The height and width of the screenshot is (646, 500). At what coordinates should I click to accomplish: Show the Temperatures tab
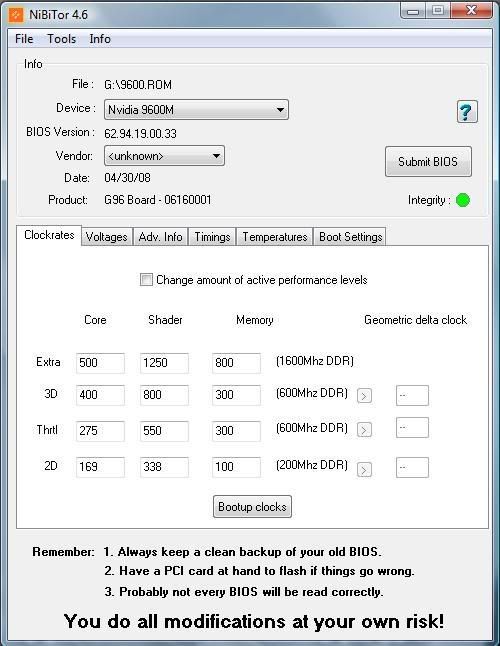point(275,237)
